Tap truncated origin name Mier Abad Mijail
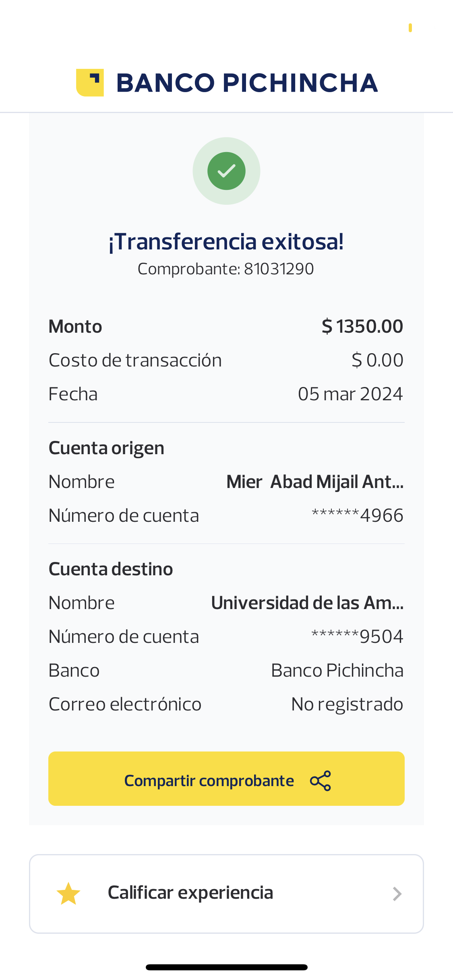This screenshot has height=980, width=453. coord(315,482)
